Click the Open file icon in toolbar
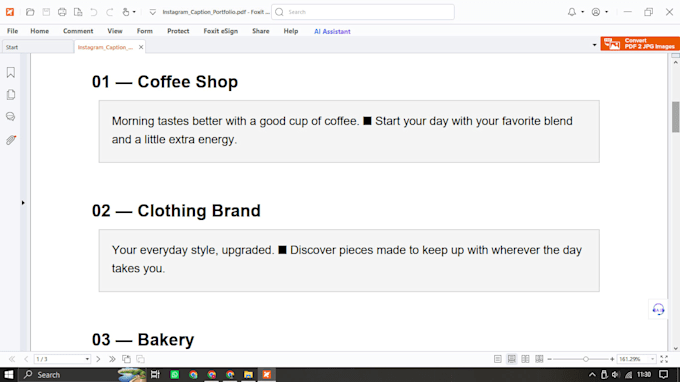This screenshot has height=382, width=680. click(30, 12)
